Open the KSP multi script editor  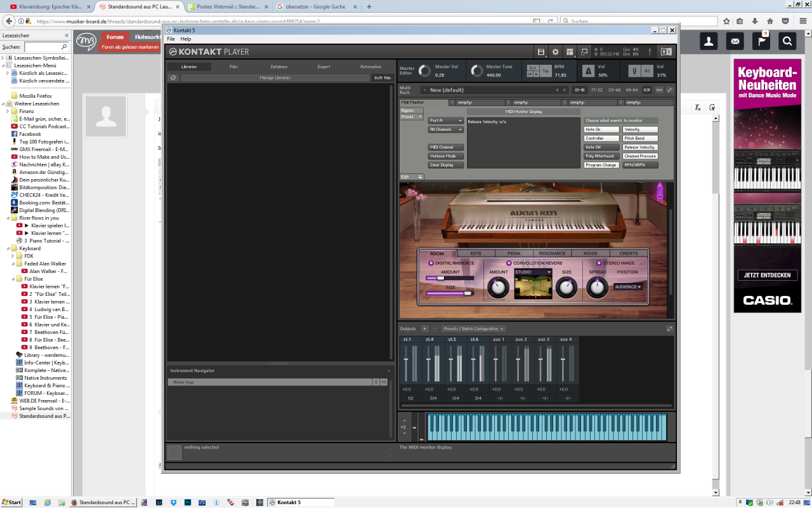point(647,90)
